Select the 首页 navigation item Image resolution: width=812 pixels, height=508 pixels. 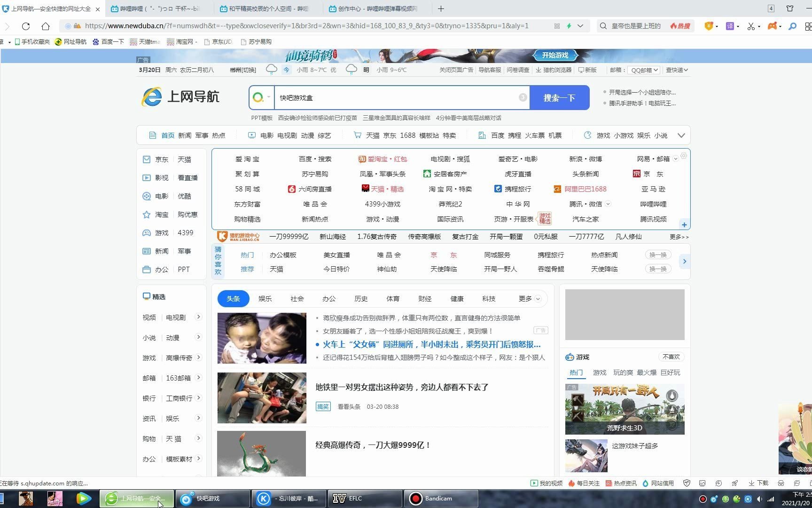click(x=168, y=135)
